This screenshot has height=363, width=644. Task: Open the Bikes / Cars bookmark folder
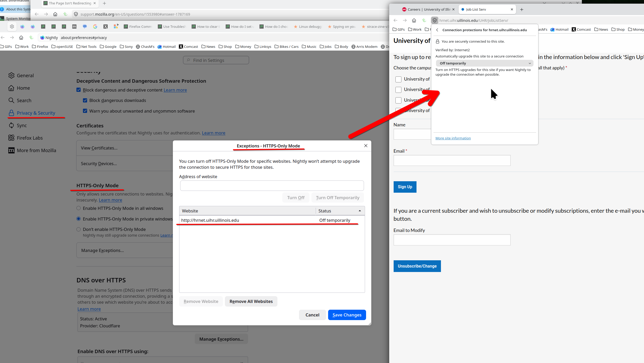coord(286,47)
